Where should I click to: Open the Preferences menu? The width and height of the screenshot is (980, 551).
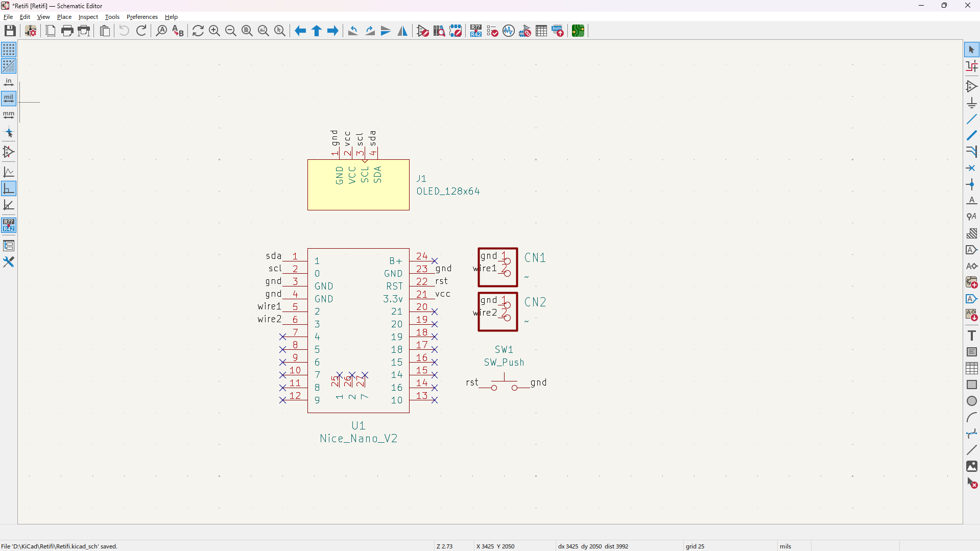coord(142,17)
